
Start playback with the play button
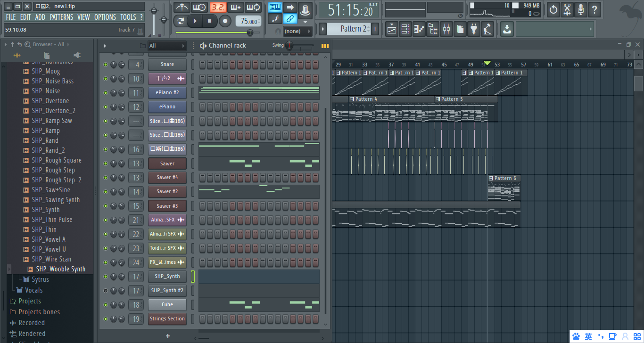[x=195, y=21]
